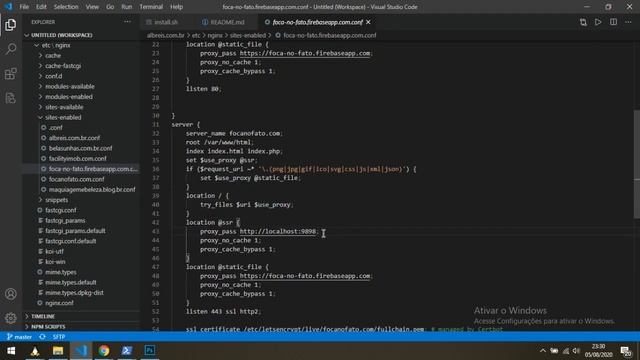Click the firebaseapp.com link on line 48
Image resolution: width=640 pixels, height=360 pixels.
click(x=305, y=276)
